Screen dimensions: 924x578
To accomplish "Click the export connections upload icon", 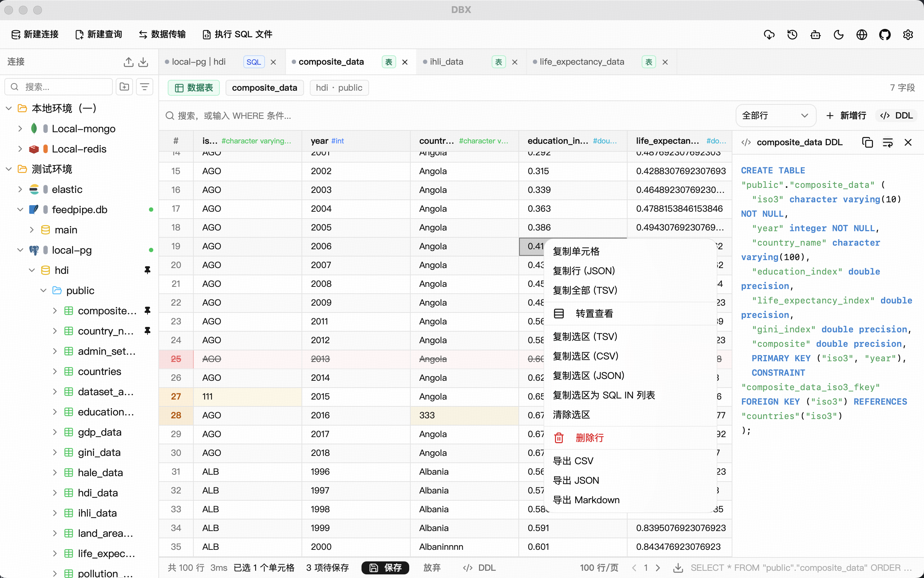I will [128, 62].
